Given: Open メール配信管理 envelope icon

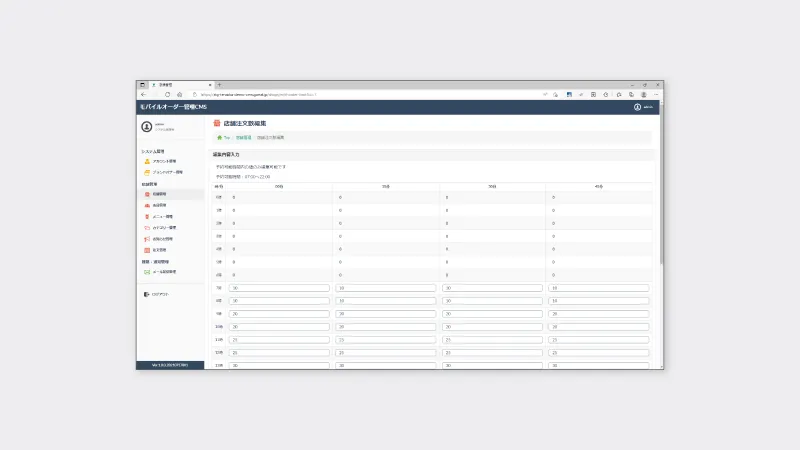Looking at the screenshot, I should point(147,272).
